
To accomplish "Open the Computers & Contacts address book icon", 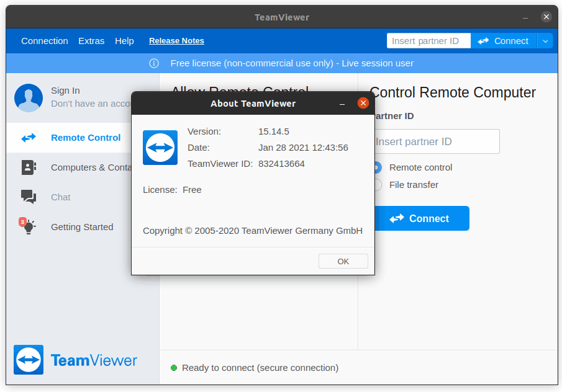I will pyautogui.click(x=29, y=167).
